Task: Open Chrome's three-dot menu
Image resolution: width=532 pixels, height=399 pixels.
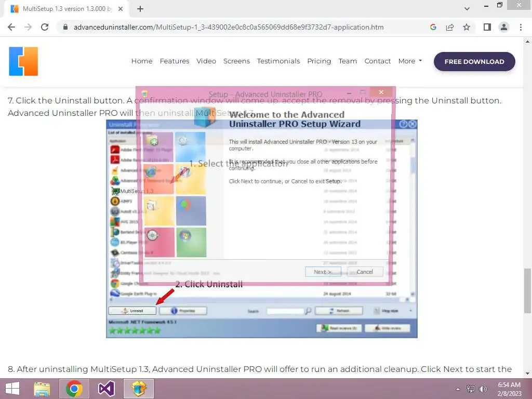Action: point(521,27)
